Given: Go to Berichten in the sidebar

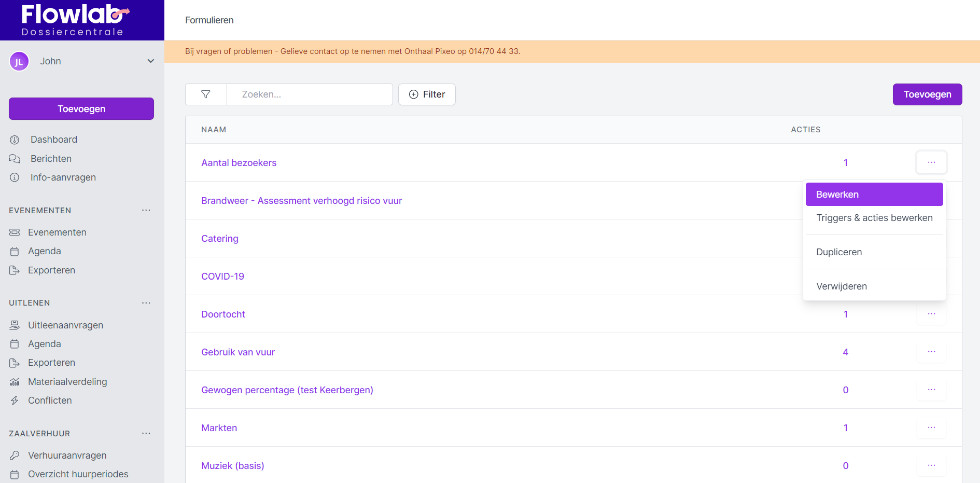Looking at the screenshot, I should (51, 159).
